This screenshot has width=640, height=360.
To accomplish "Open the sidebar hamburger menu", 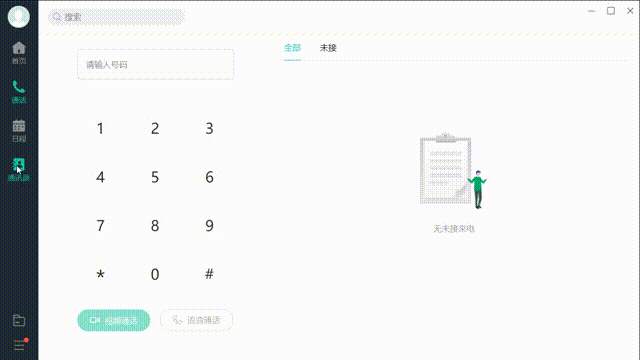I will [19, 345].
